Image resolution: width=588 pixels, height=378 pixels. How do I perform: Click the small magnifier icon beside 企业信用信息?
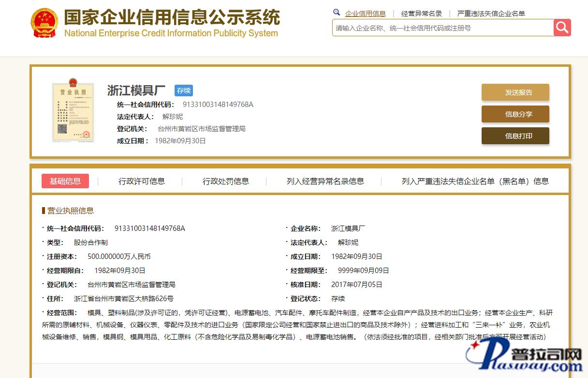(337, 13)
